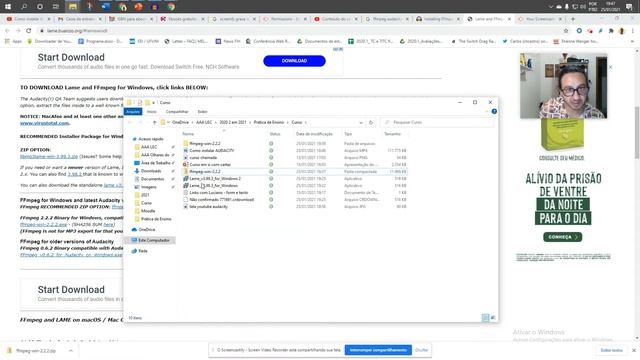640x360 pixels.
Task: Select OneDrive in the navigation pane
Action: tap(147, 230)
